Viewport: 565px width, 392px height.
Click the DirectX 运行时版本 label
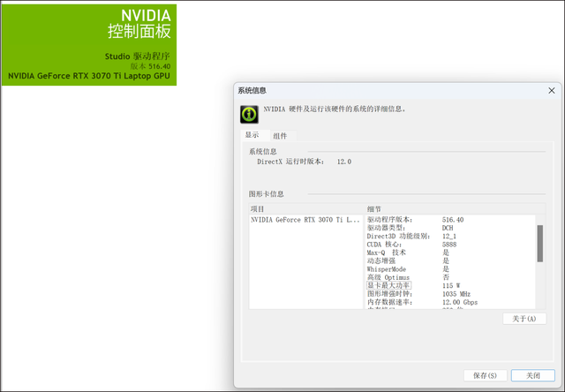coord(290,162)
